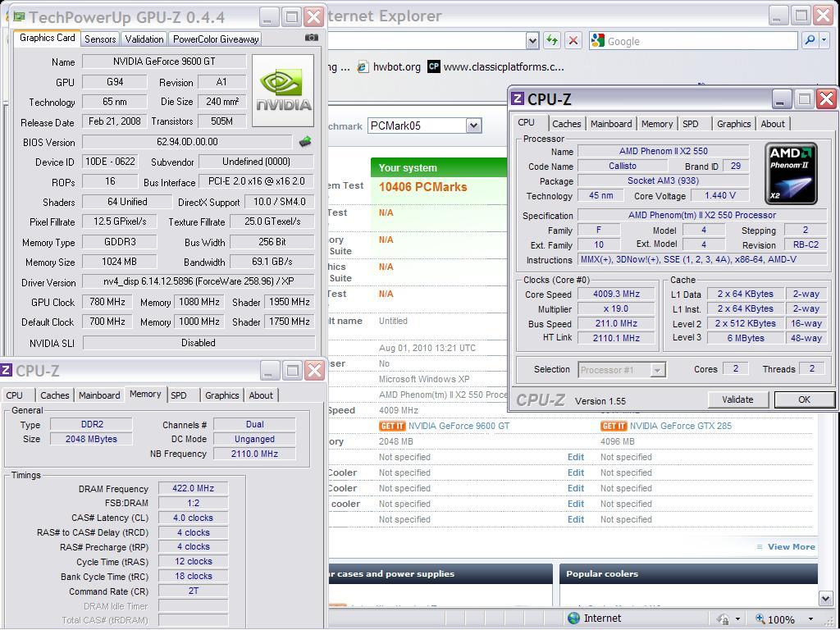Click the View More list icon
The width and height of the screenshot is (840, 630).
tap(759, 547)
